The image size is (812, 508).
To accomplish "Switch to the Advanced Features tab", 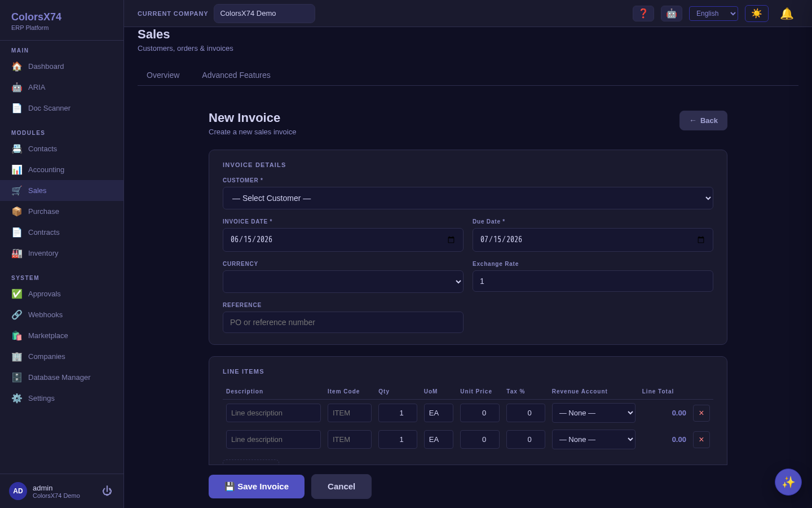I will click(x=236, y=75).
